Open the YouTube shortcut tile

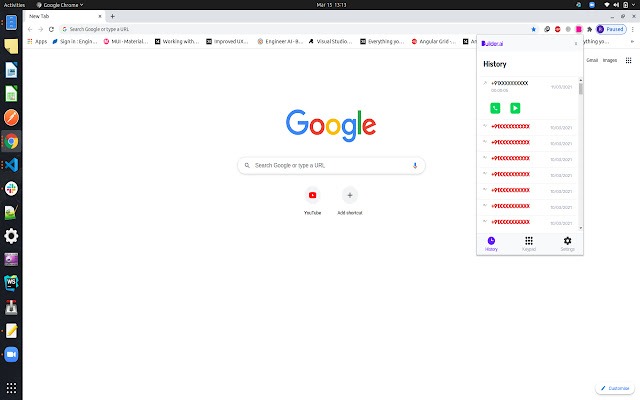click(x=312, y=201)
